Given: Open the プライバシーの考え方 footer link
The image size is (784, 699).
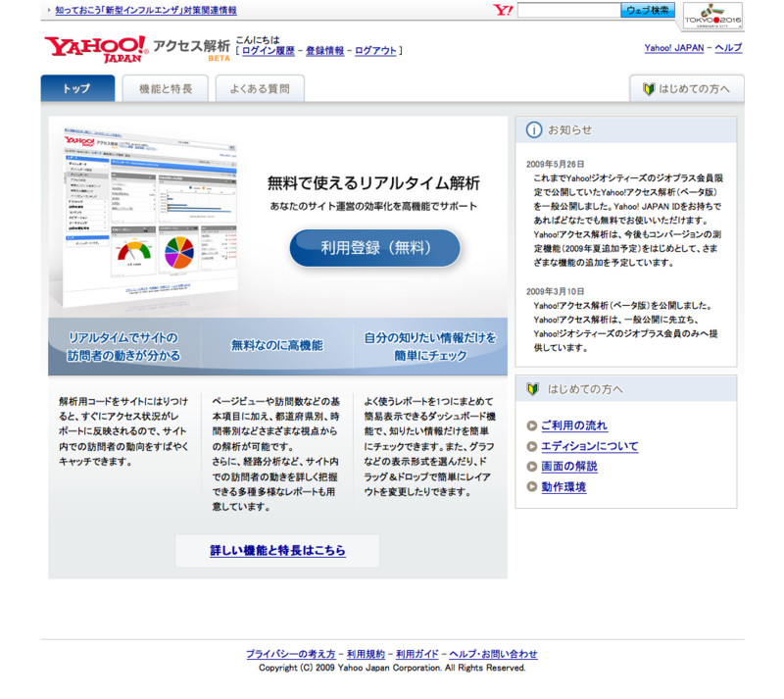Looking at the screenshot, I should pos(290,654).
